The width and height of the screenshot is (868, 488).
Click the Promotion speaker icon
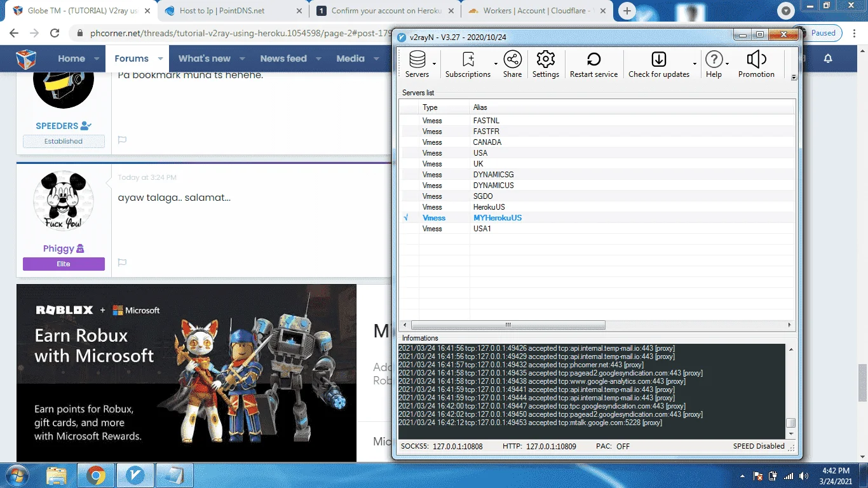(756, 60)
